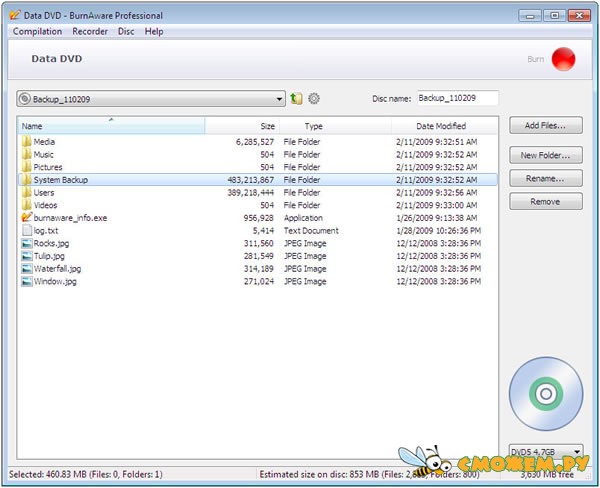Select the burnaware_info.exe file name
Screen dimensions: 600x488
tap(70, 218)
